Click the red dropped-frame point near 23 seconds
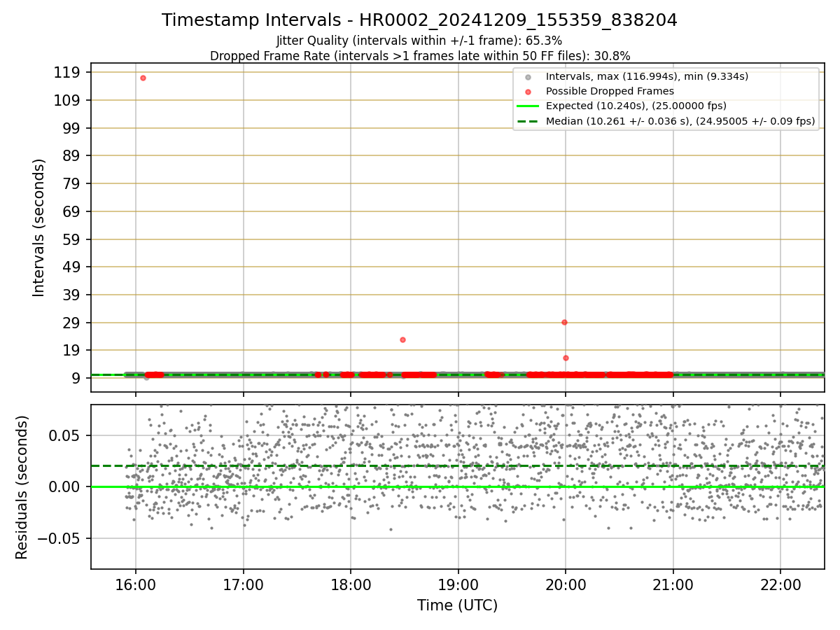Viewport: 840px width, 630px height. click(402, 339)
